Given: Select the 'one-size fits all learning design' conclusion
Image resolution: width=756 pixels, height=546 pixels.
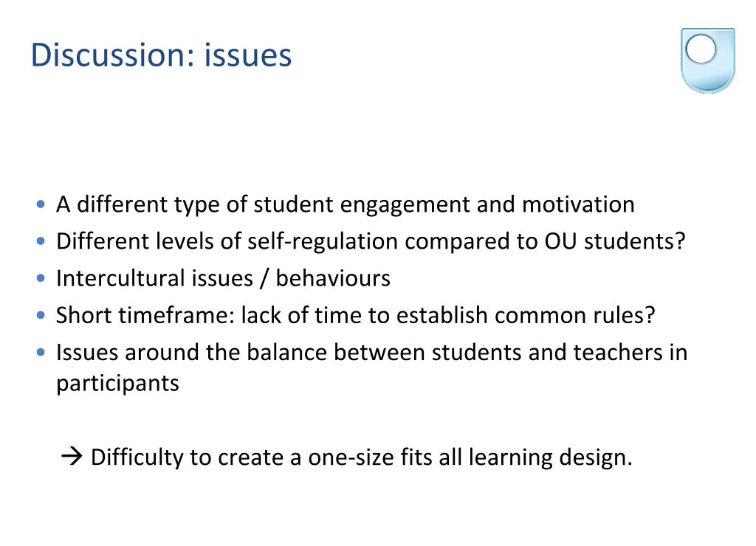Looking at the screenshot, I should coord(362,457).
